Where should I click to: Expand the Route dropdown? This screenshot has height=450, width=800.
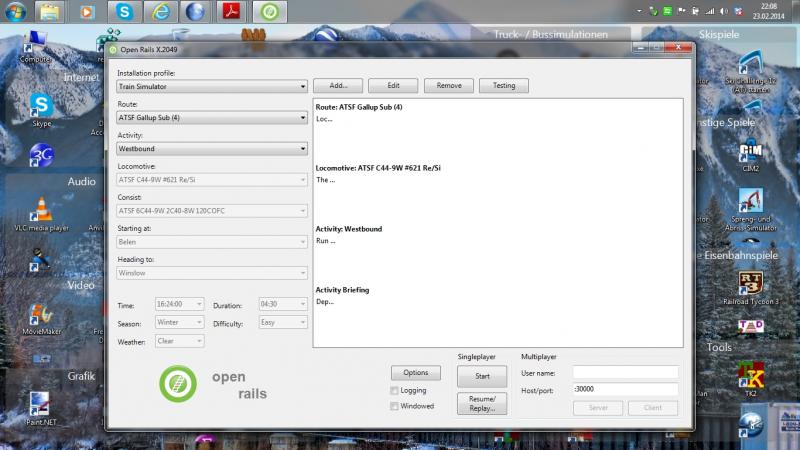(212, 118)
